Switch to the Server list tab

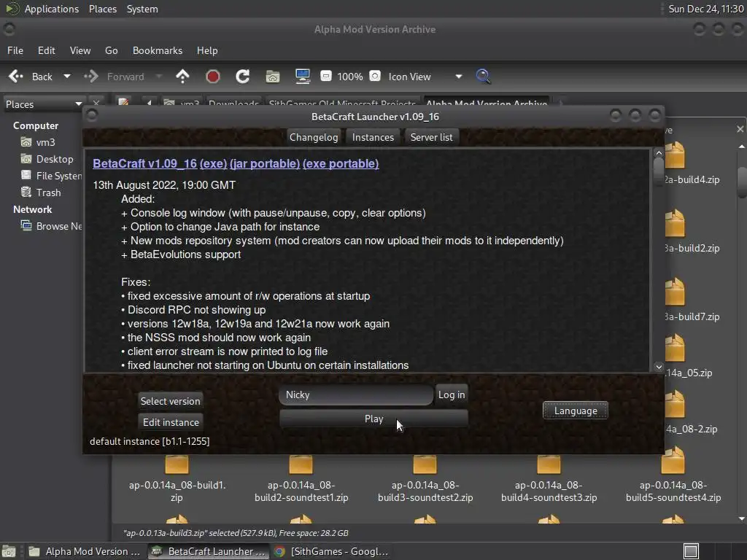432,137
